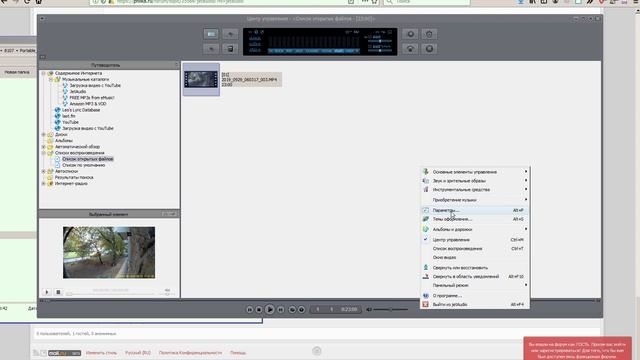Click the disc burn button beside the display
Viewport: 640px width, 360px height.
click(429, 49)
